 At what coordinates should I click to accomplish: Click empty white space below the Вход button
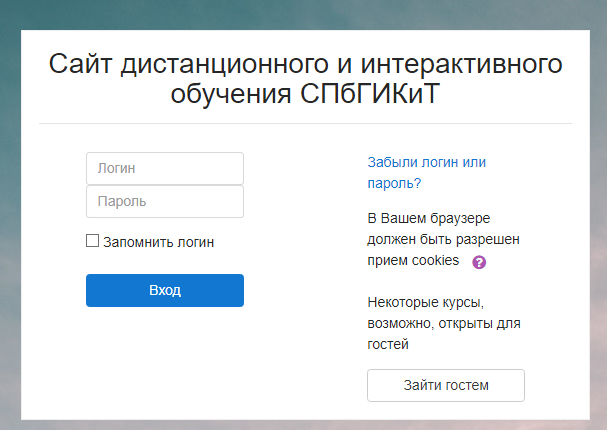click(165, 360)
